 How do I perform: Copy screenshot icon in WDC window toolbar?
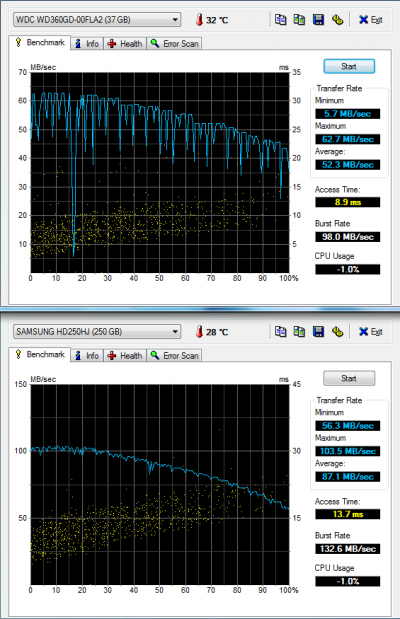pos(299,19)
